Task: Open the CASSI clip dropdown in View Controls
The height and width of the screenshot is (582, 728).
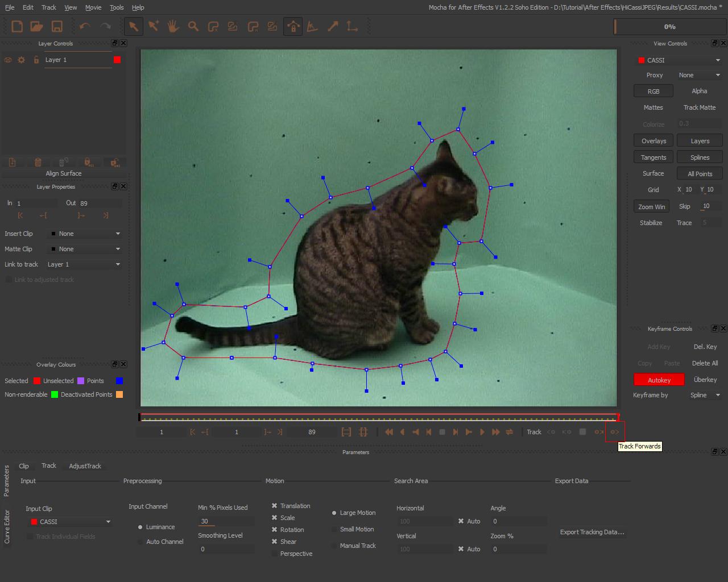Action: point(679,60)
